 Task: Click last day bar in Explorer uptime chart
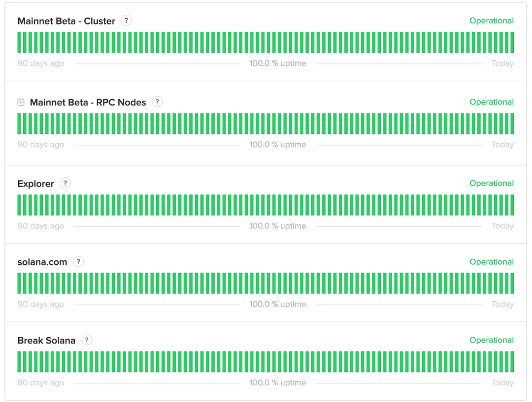pyautogui.click(x=512, y=205)
